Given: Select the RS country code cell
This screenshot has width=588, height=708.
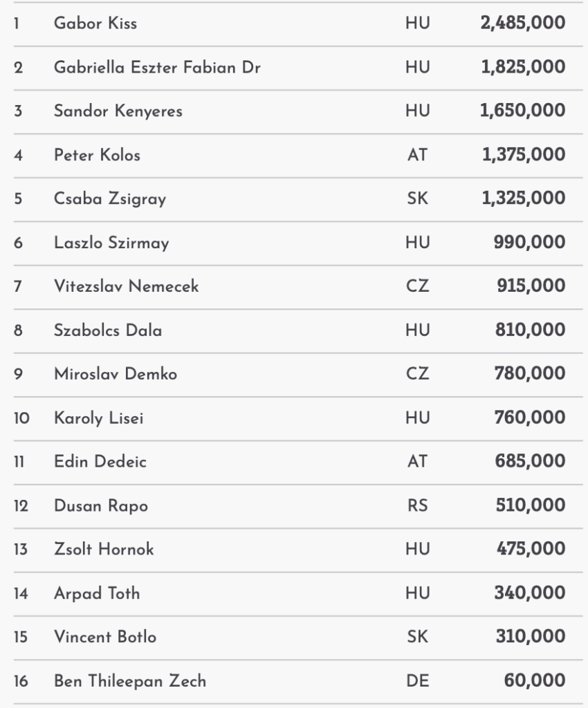Looking at the screenshot, I should click(x=417, y=506).
